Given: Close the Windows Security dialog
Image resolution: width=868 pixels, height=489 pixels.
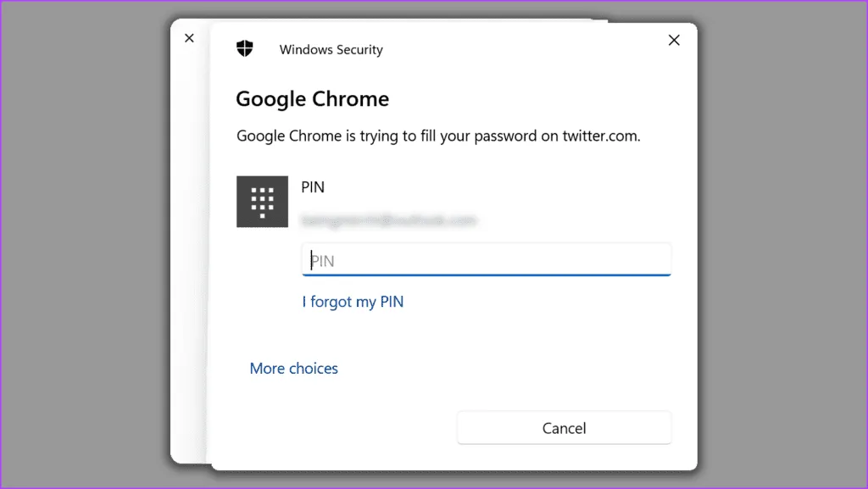Looking at the screenshot, I should 674,40.
